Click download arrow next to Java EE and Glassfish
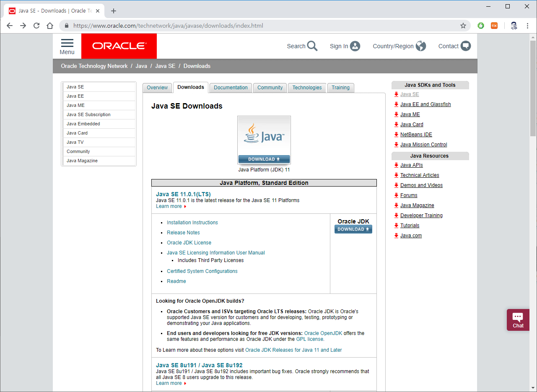Viewport: 537px width, 392px height. point(396,104)
